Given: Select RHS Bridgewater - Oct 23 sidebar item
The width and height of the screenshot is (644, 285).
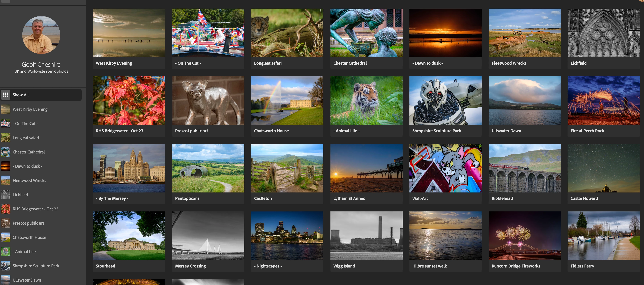Looking at the screenshot, I should coord(35,209).
